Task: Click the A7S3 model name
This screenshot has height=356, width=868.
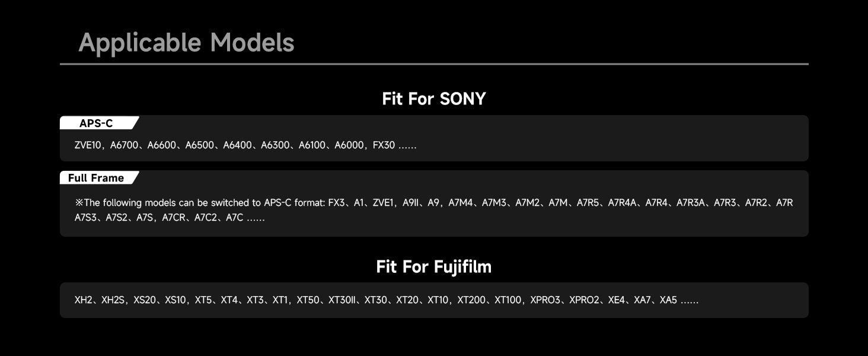Action: [85, 218]
